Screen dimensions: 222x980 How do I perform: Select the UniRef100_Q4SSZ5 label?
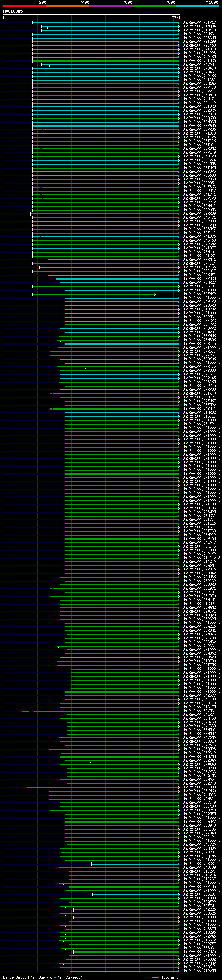199,929
